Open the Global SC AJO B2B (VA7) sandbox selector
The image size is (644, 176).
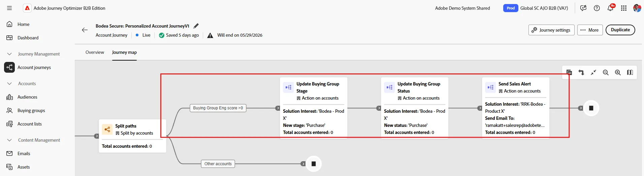[544, 8]
